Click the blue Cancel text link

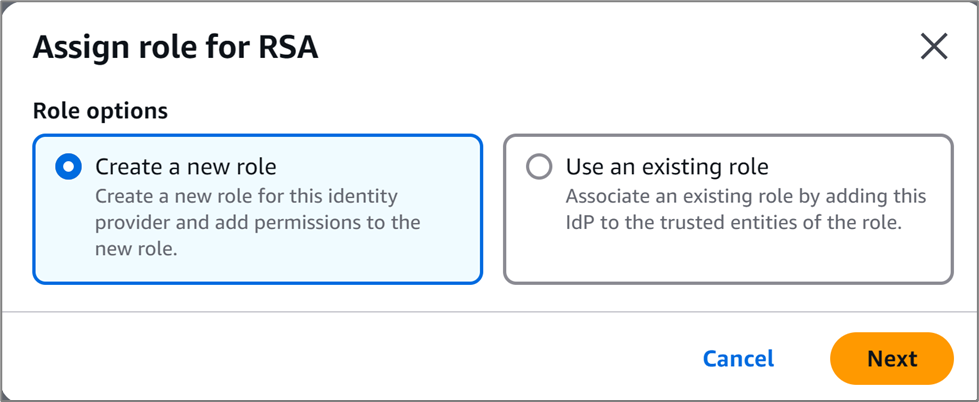click(738, 358)
